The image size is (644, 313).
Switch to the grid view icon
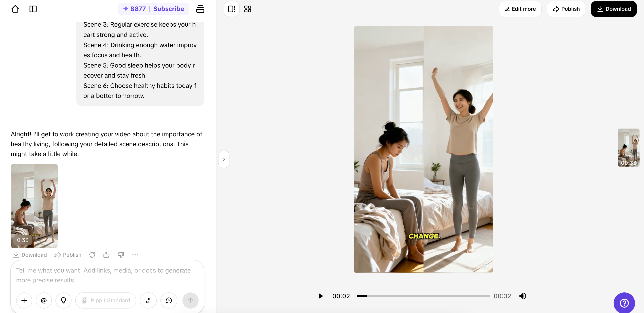pyautogui.click(x=248, y=9)
